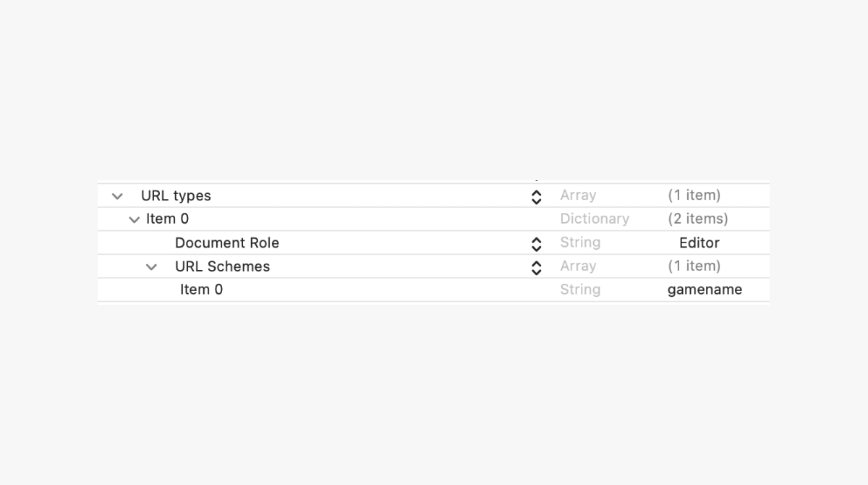Viewport: 868px width, 485px height.
Task: Click (1 item) value of URL Schemes
Action: click(694, 266)
